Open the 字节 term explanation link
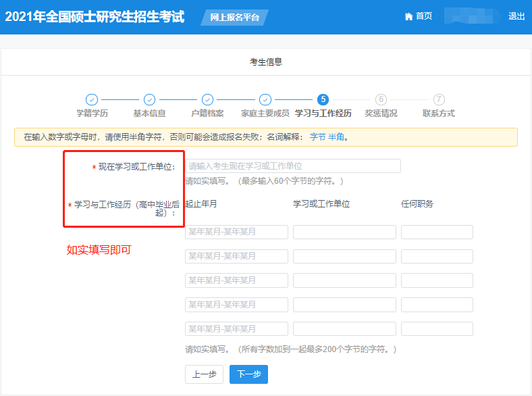This screenshot has width=532, height=396. tap(317, 137)
